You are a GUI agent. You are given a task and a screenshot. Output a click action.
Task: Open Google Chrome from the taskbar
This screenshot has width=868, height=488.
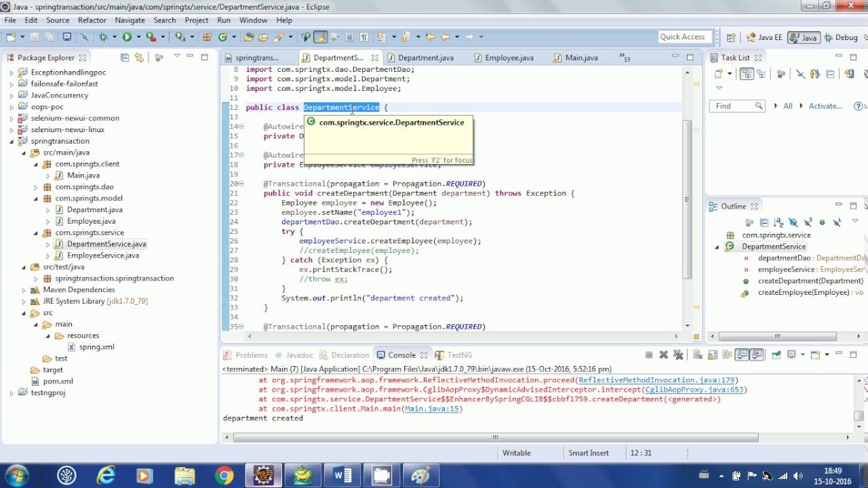(x=224, y=475)
